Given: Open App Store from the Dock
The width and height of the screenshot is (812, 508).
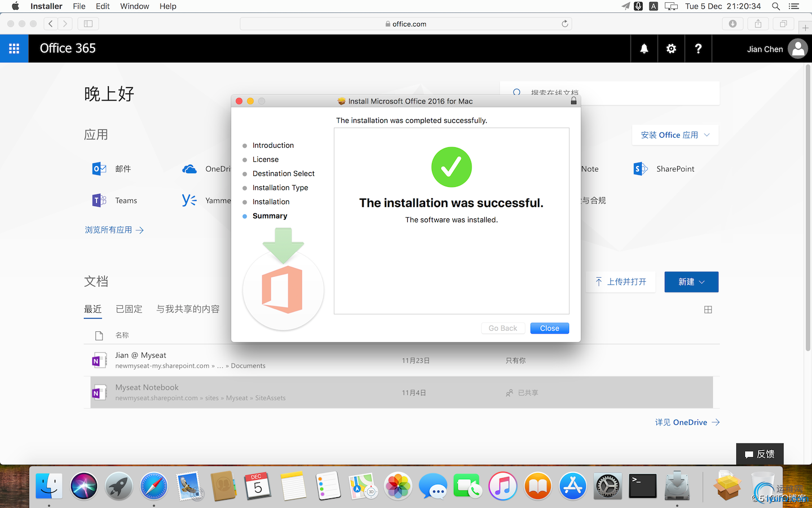Looking at the screenshot, I should click(573, 486).
